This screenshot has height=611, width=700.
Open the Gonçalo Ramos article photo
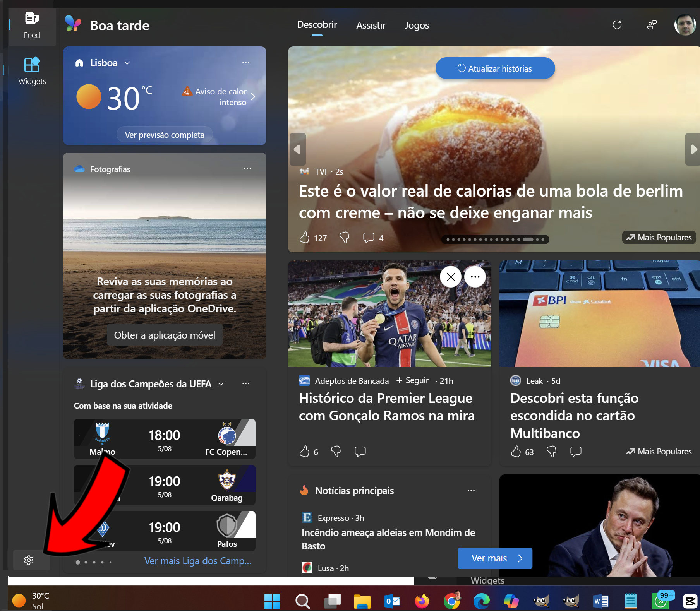point(389,313)
